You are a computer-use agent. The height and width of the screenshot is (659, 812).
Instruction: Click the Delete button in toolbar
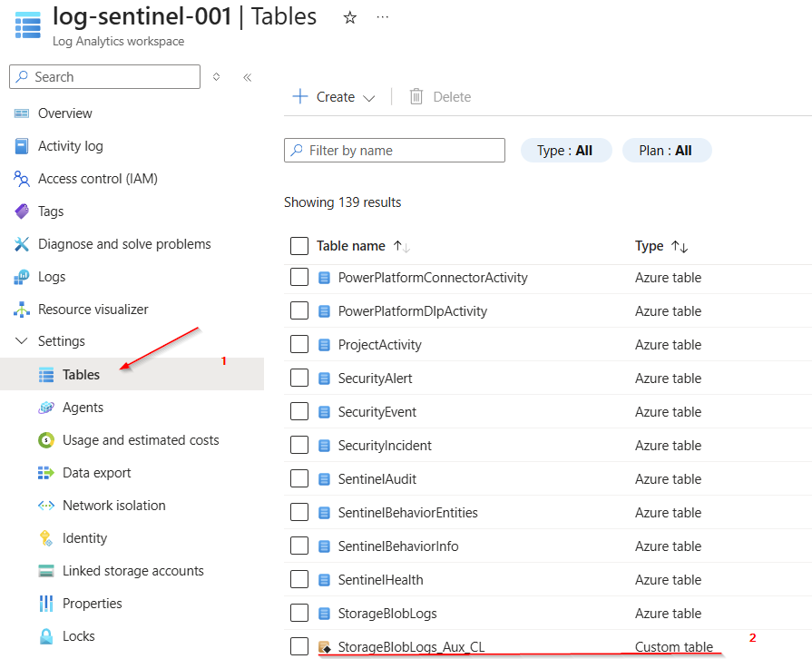(x=440, y=97)
